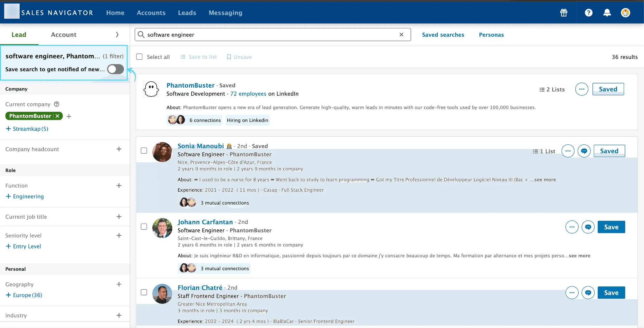
Task: Open Leads in top navigation
Action: [x=187, y=13]
